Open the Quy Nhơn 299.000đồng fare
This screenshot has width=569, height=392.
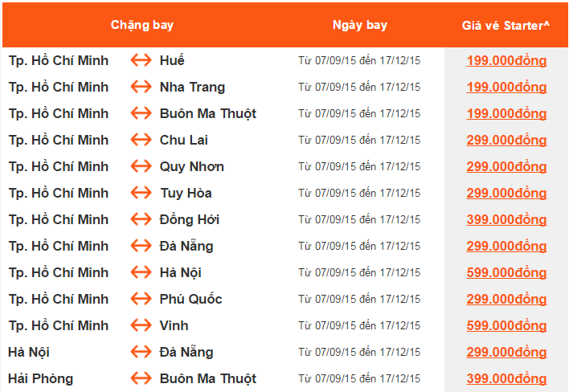[506, 166]
